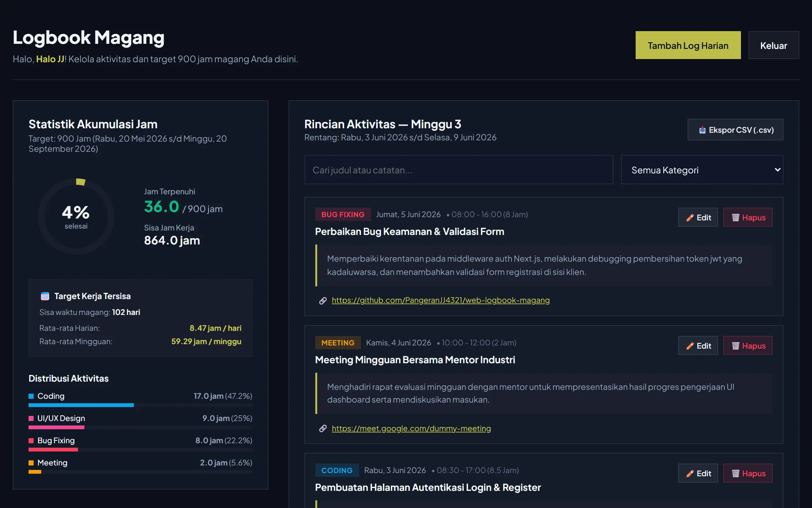Click the 17.0 jam (47.2%) Coding value
Image resolution: width=812 pixels, height=508 pixels.
[223, 396]
